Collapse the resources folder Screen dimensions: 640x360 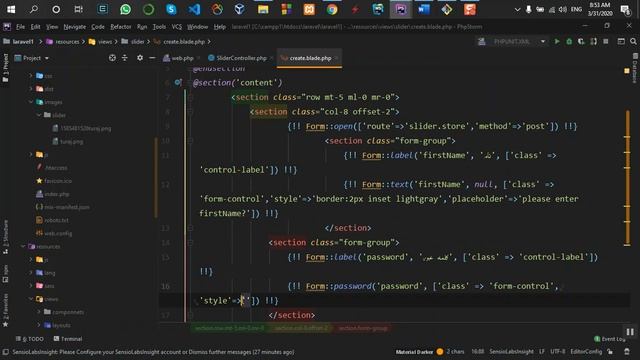pos(23,247)
